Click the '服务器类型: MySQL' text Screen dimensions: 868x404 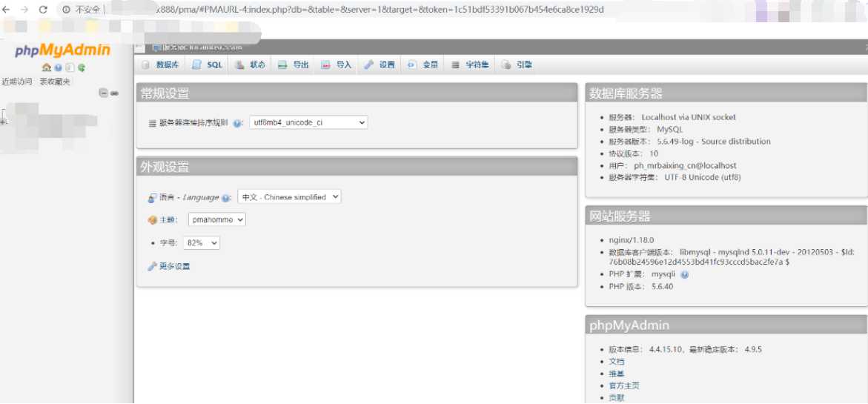[646, 130]
